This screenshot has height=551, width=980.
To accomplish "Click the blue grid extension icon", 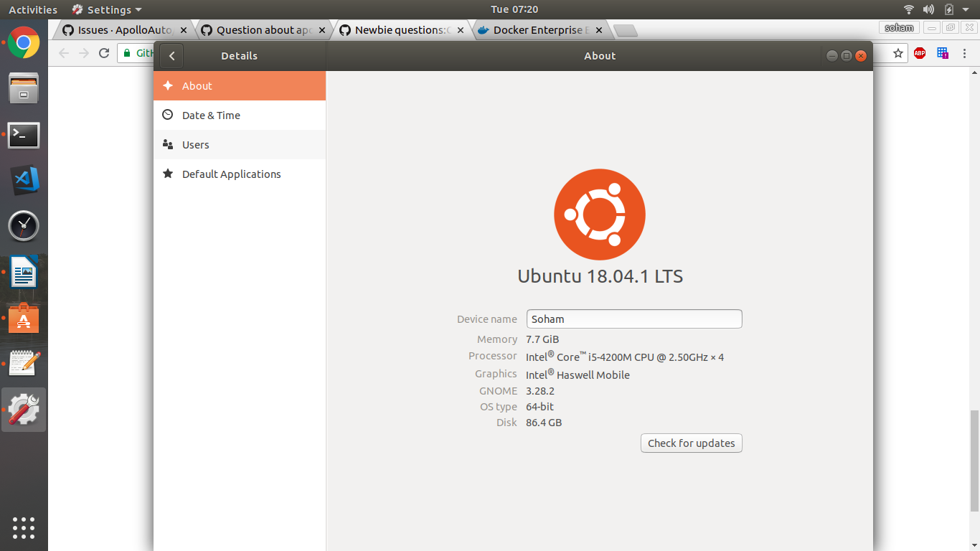I will (x=943, y=53).
